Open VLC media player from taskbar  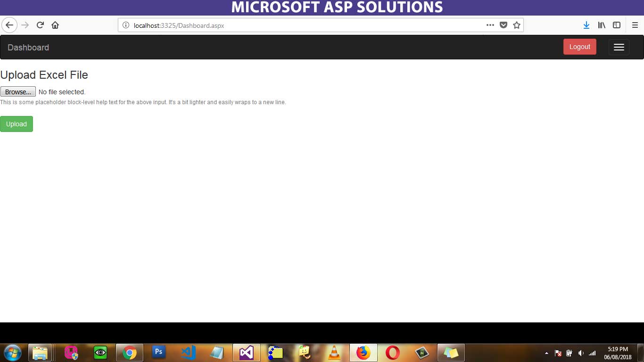point(334,353)
